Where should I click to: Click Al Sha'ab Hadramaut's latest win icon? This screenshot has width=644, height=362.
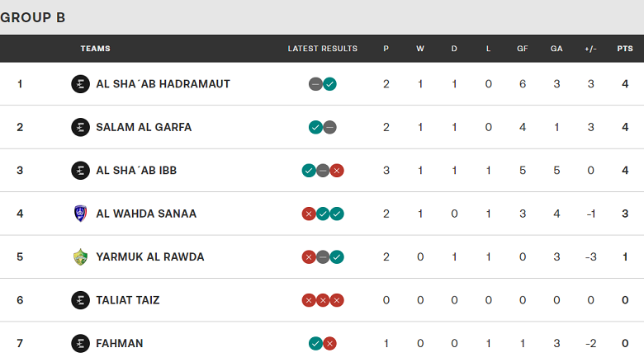329,84
